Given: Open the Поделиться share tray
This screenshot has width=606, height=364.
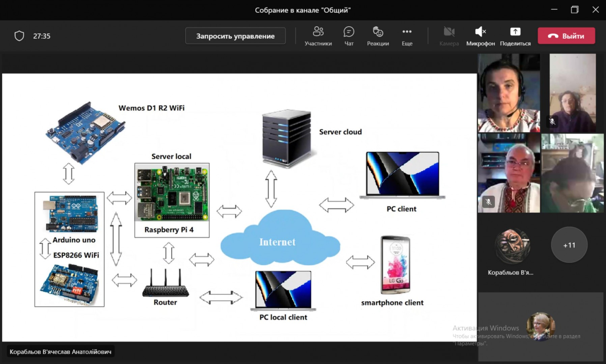Looking at the screenshot, I should click(x=515, y=36).
